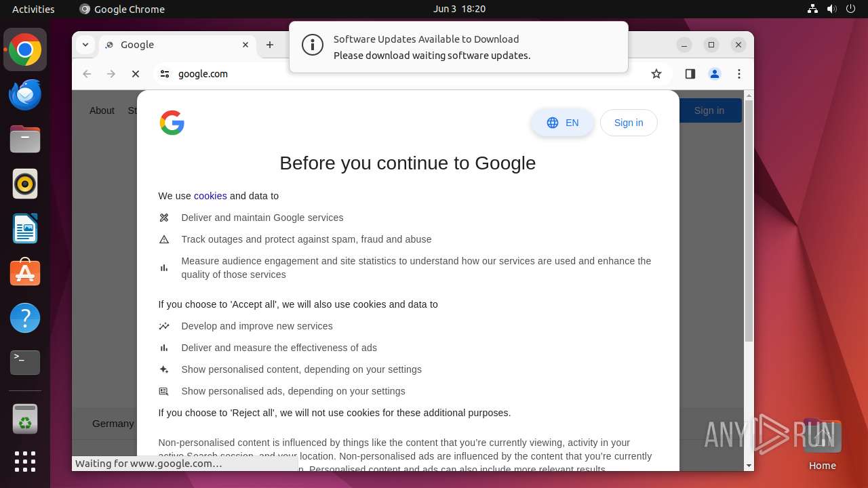This screenshot has height=488, width=868.
Task: Open the Home folder on desktop
Action: [x=822, y=445]
